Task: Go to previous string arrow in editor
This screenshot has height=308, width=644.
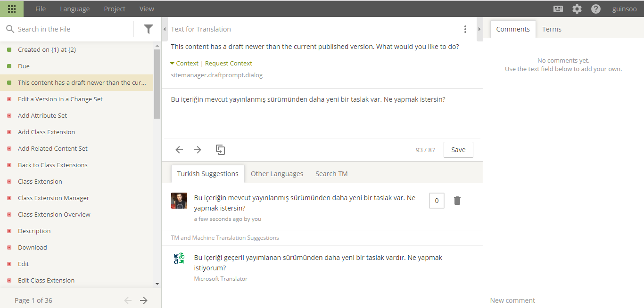Action: tap(179, 150)
